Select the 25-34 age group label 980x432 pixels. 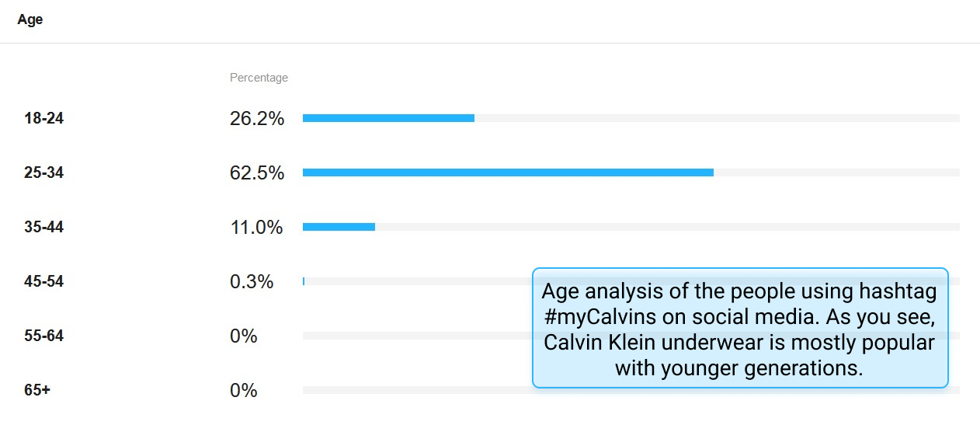(x=43, y=173)
